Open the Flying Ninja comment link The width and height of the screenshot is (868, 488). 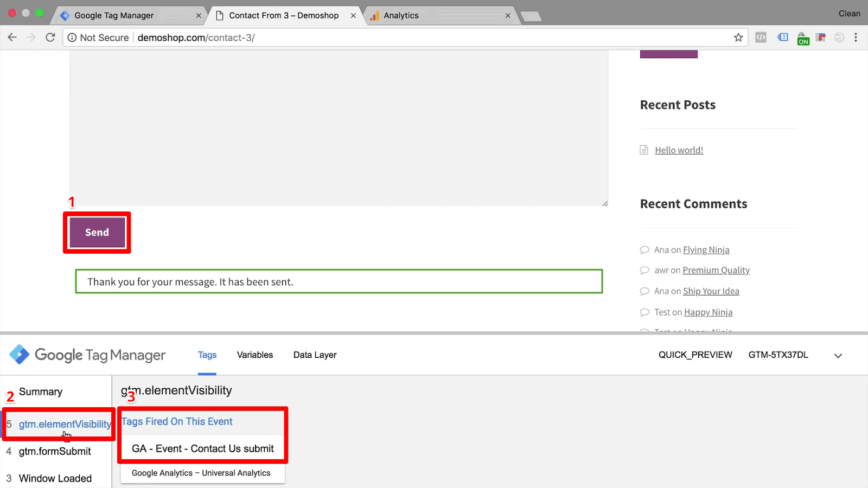point(706,249)
